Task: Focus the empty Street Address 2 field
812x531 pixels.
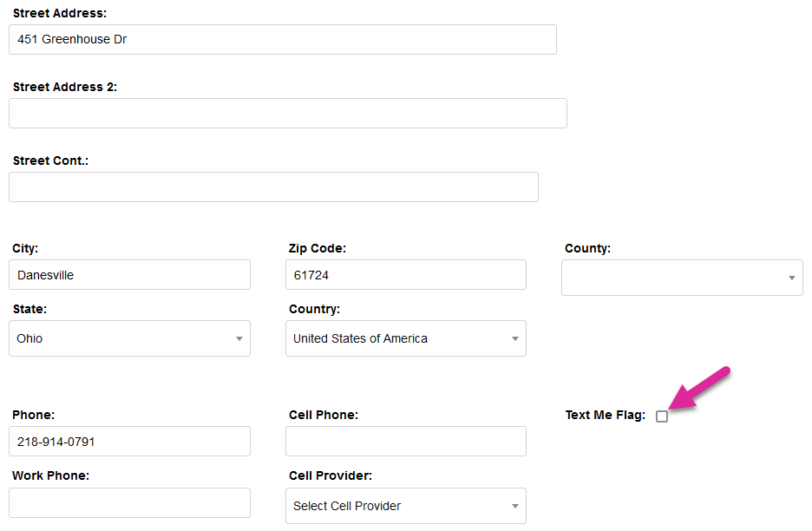Action: pyautogui.click(x=287, y=113)
